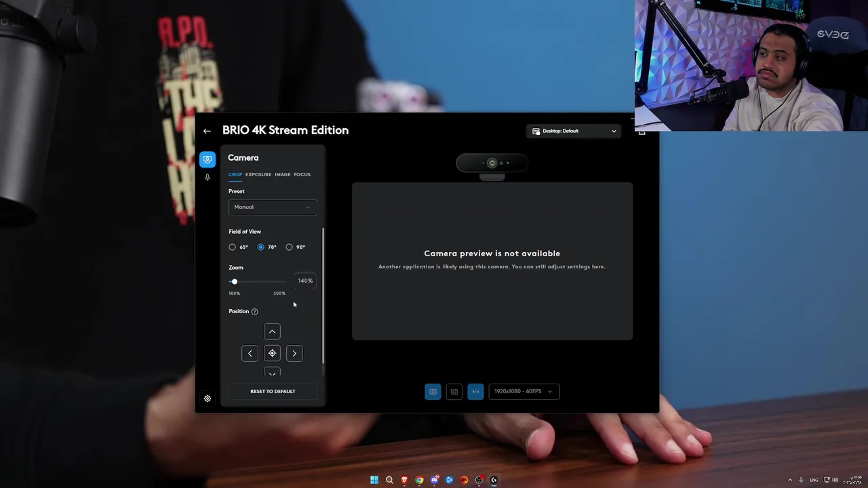Viewport: 868px width, 488px height.
Task: Open the Camera settings sidebar icon
Action: point(208,159)
